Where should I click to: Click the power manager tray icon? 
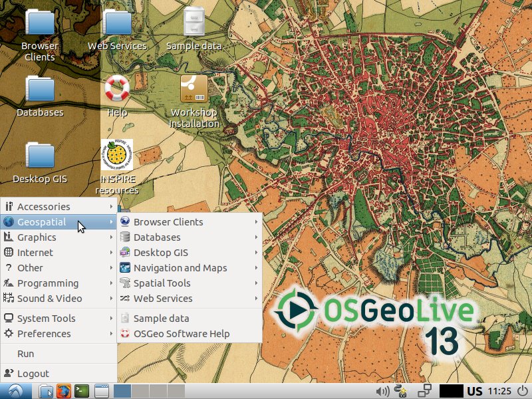point(401,391)
